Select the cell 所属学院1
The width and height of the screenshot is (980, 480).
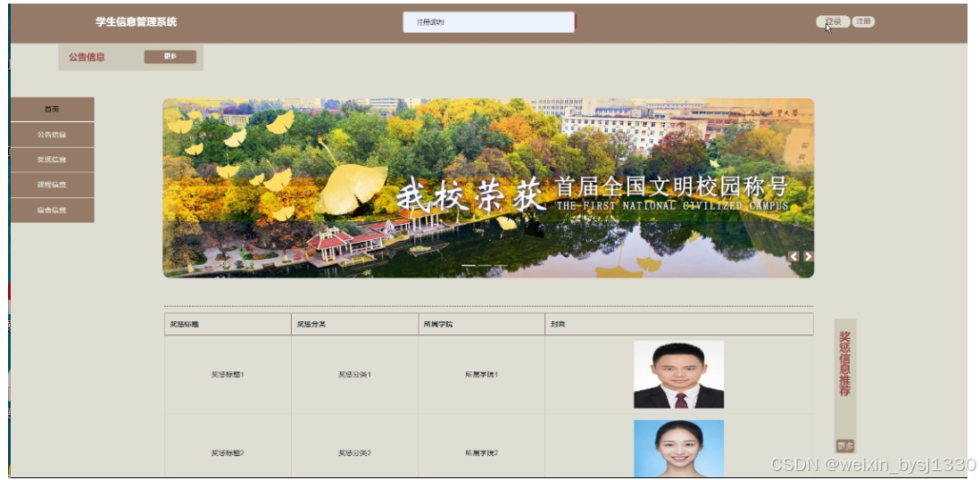point(481,375)
